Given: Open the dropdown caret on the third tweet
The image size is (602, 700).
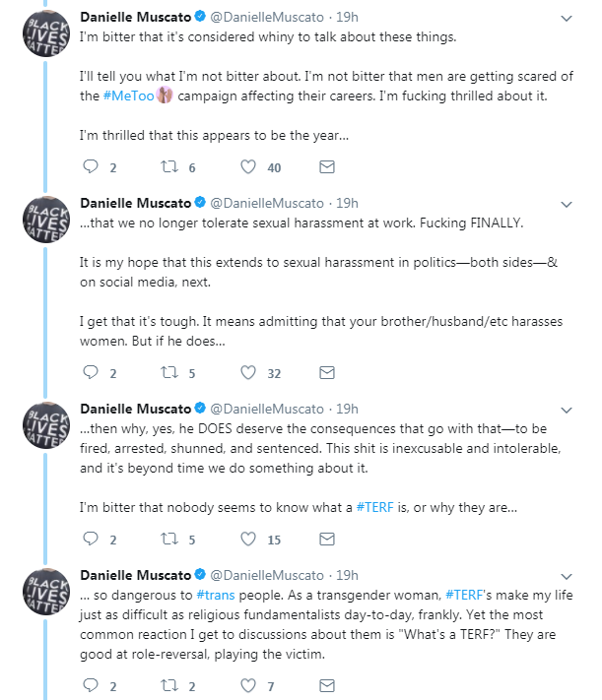Looking at the screenshot, I should pyautogui.click(x=567, y=411).
